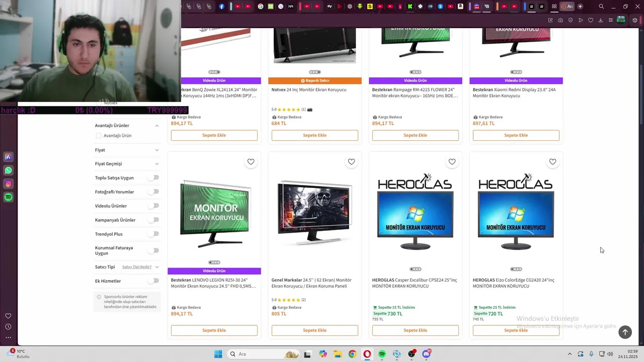This screenshot has height=362, width=644.
Task: Add Bestekran Xiaomi Redmi Display to cart
Action: point(516,135)
